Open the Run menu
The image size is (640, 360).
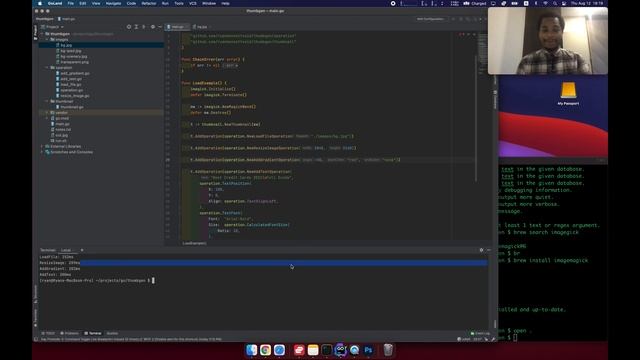tap(165, 3)
